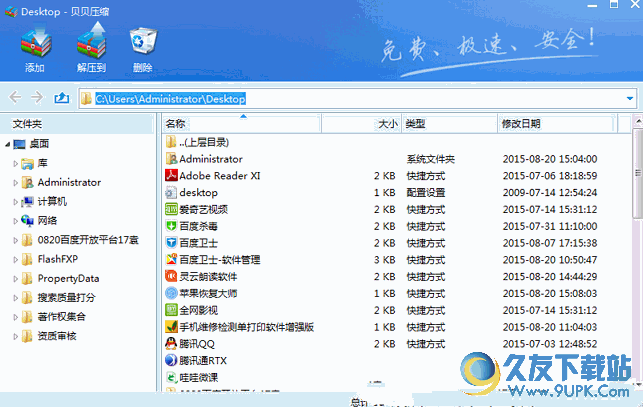Select 著作权集合 in the folder tree
The height and width of the screenshot is (407, 643).
[62, 316]
